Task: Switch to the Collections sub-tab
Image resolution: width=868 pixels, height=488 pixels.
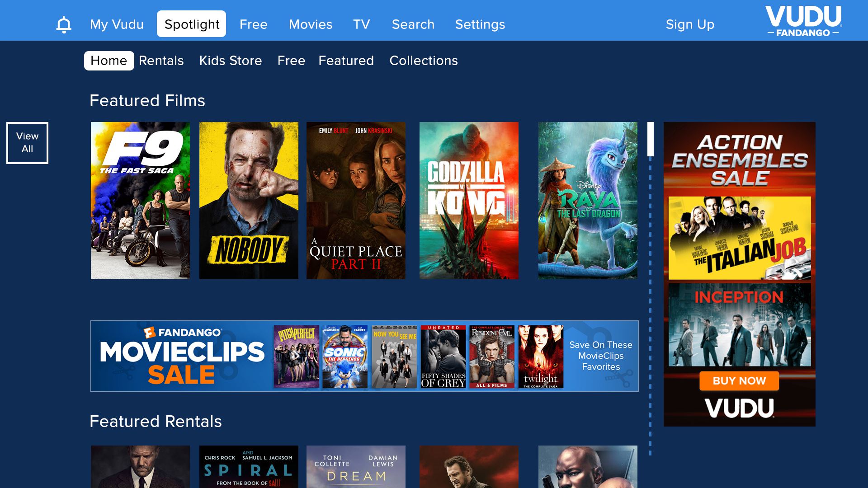Action: pyautogui.click(x=423, y=61)
